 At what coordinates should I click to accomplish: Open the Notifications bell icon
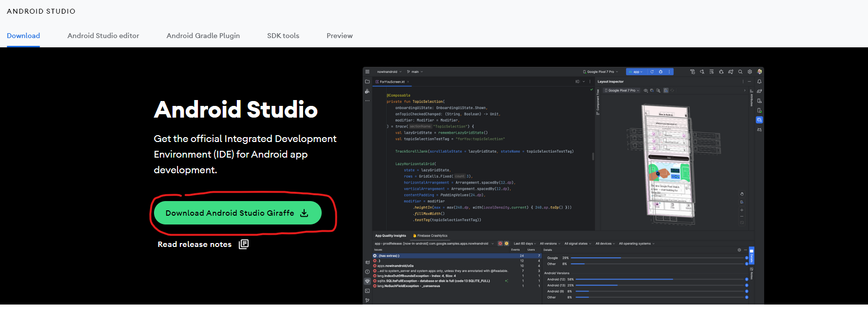coord(759,81)
